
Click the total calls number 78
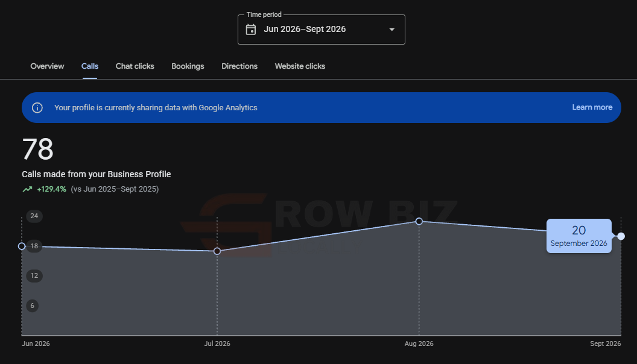[x=38, y=149]
